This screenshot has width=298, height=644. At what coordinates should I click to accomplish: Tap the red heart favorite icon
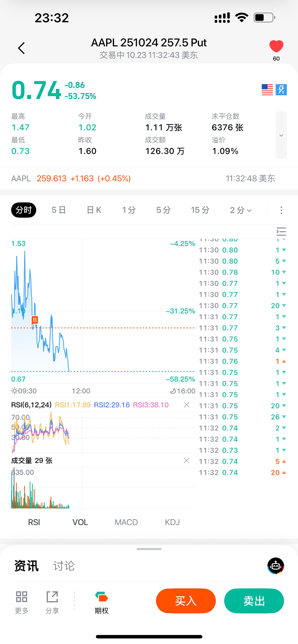tap(276, 47)
